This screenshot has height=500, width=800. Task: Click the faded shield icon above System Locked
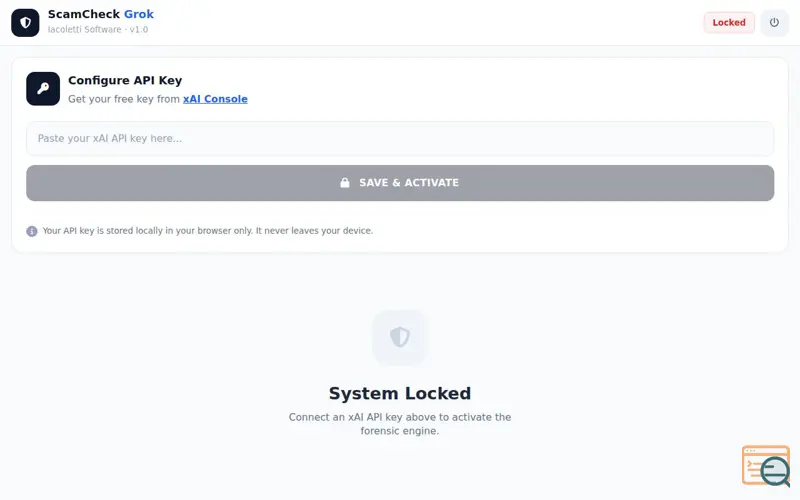(399, 337)
